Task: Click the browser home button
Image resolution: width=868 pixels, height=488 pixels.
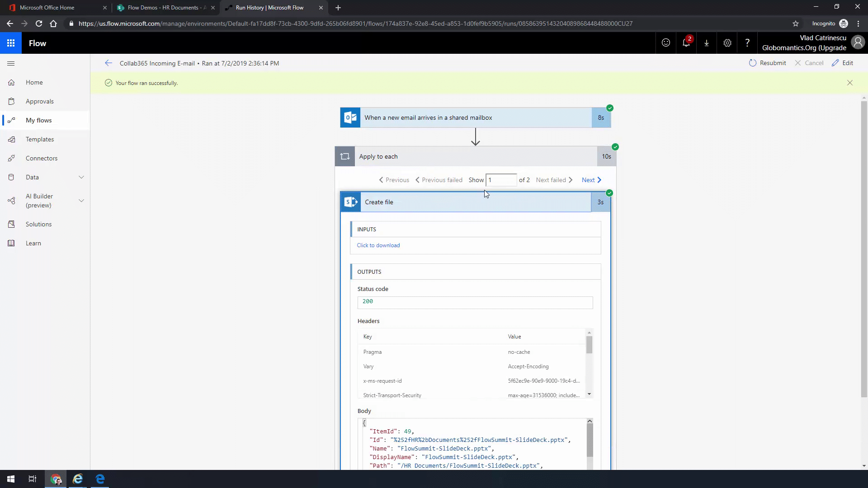Action: pyautogui.click(x=53, y=23)
